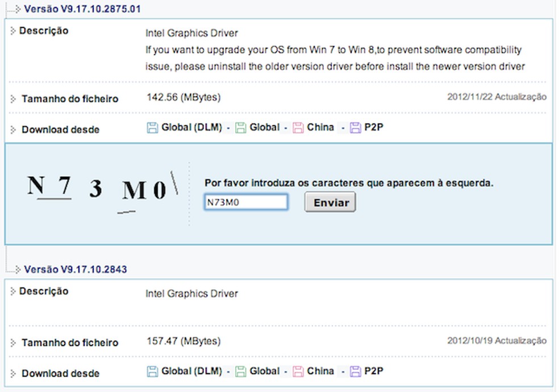The image size is (559, 392).
Task: Click pink China disk icon for version 2875.01
Action: (x=298, y=128)
